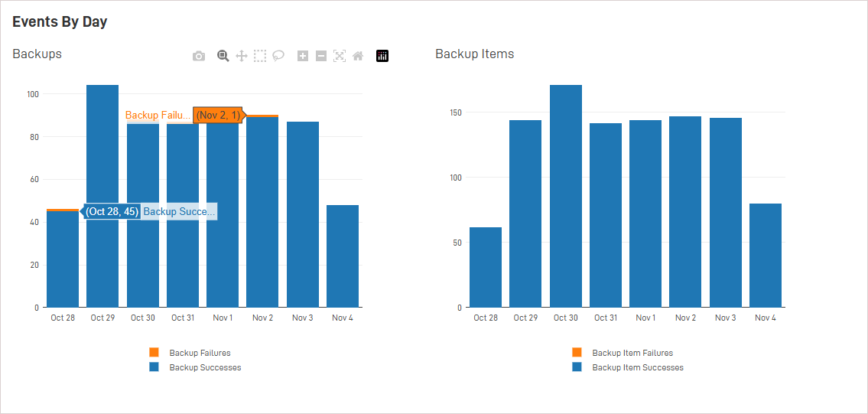Image resolution: width=868 pixels, height=414 pixels.
Task: Click the orange Backup Failures legend swatch
Action: tap(154, 353)
